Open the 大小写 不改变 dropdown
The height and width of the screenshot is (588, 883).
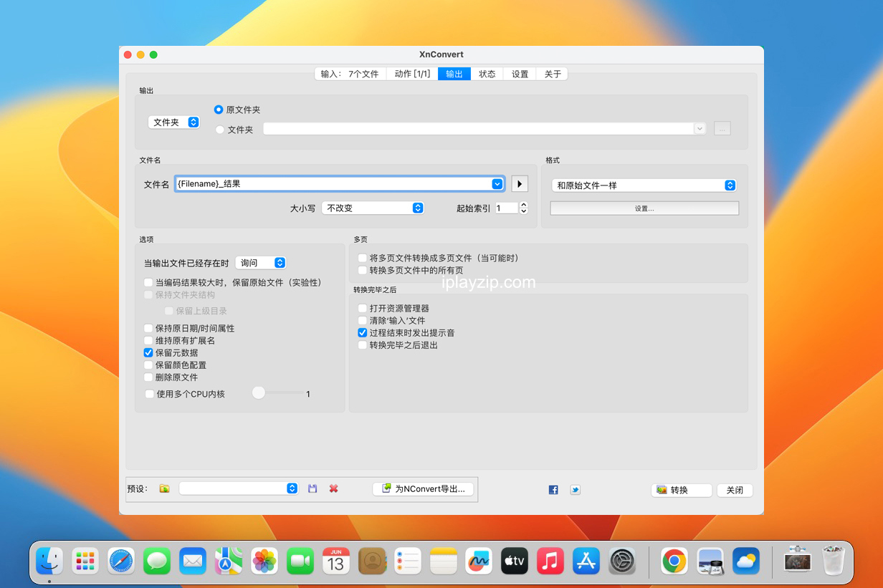click(x=373, y=208)
